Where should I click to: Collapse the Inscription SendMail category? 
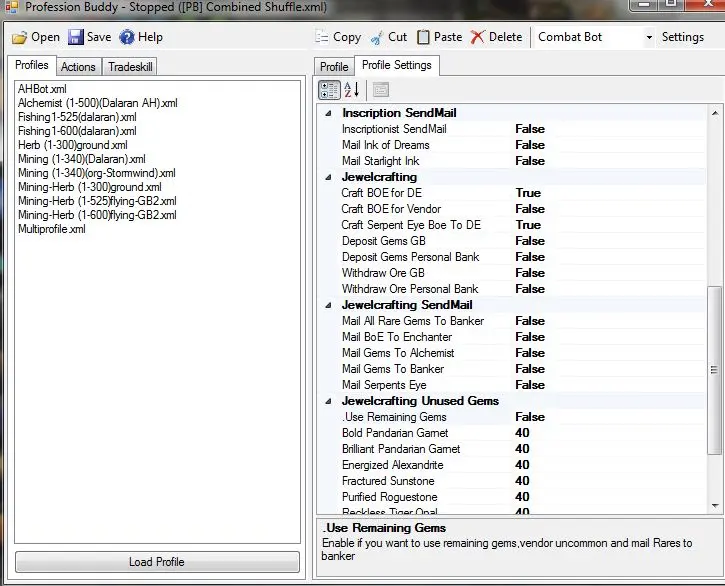tap(329, 113)
